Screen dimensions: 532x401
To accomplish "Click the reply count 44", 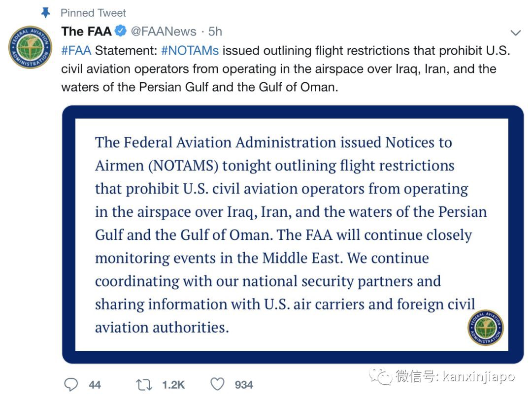I will [95, 385].
